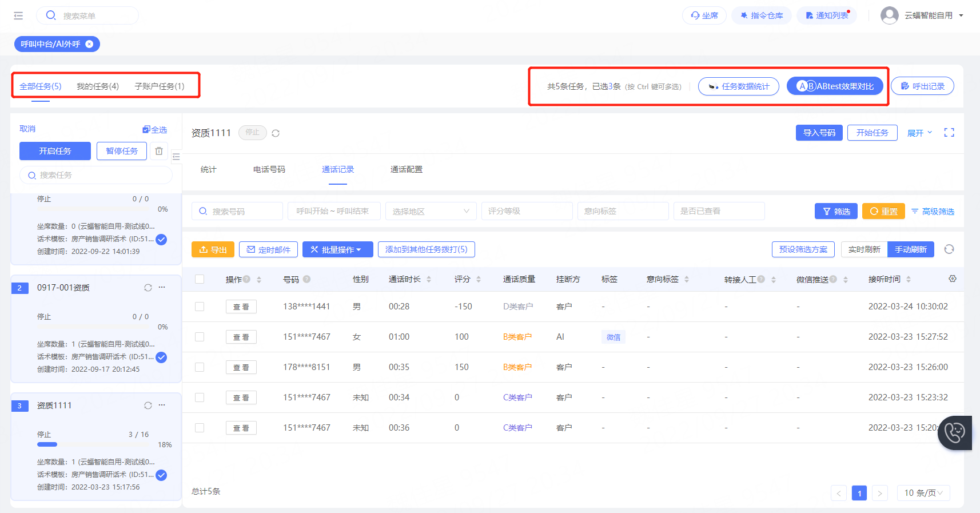Viewport: 980px width, 513px height.
Task: Toggle selection check on the first task card
Action: pyautogui.click(x=162, y=240)
